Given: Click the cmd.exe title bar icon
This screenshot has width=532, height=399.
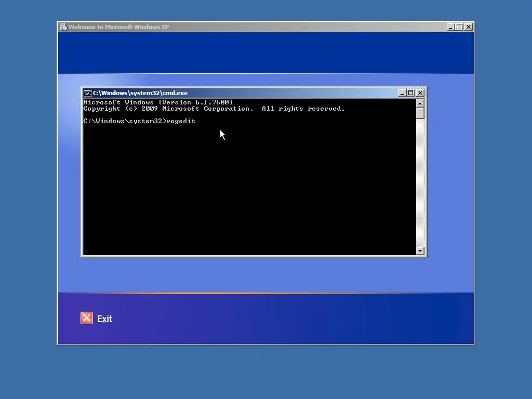Looking at the screenshot, I should tap(87, 94).
